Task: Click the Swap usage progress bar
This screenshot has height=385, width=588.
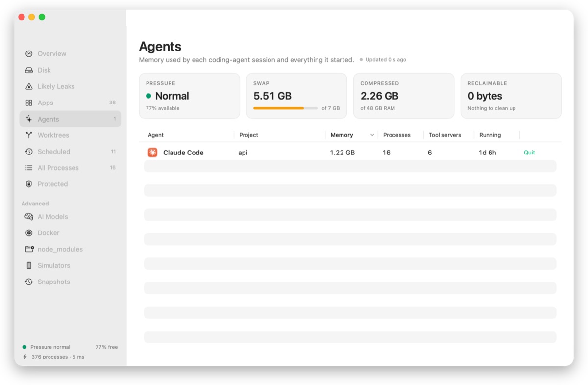Action: tap(285, 108)
